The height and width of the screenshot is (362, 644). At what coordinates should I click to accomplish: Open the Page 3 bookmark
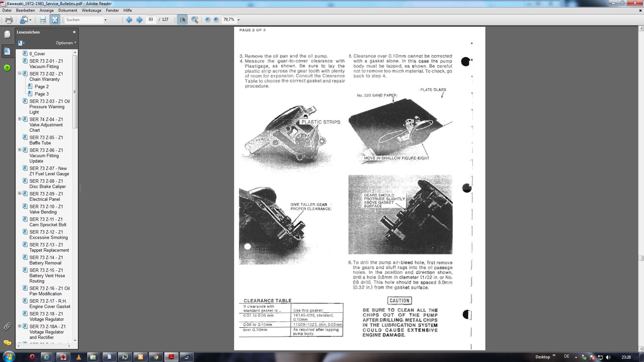tap(42, 94)
